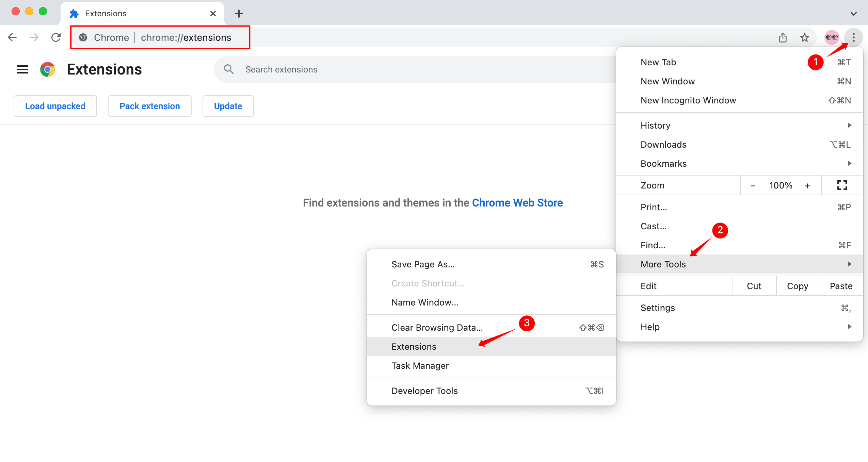Select Extensions from More Tools submenu
Image resolution: width=868 pixels, height=462 pixels.
[413, 346]
